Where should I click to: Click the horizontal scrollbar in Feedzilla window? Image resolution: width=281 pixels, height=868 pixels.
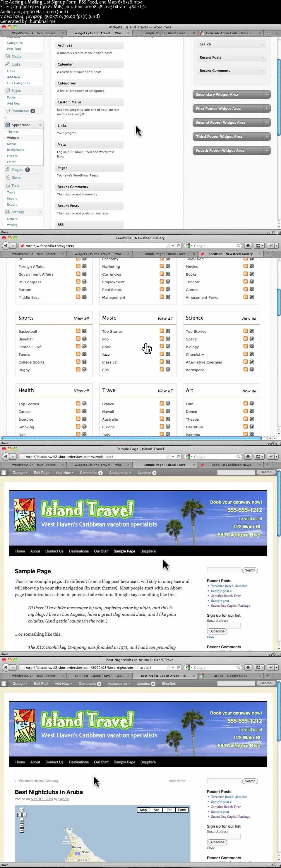click(x=131, y=438)
